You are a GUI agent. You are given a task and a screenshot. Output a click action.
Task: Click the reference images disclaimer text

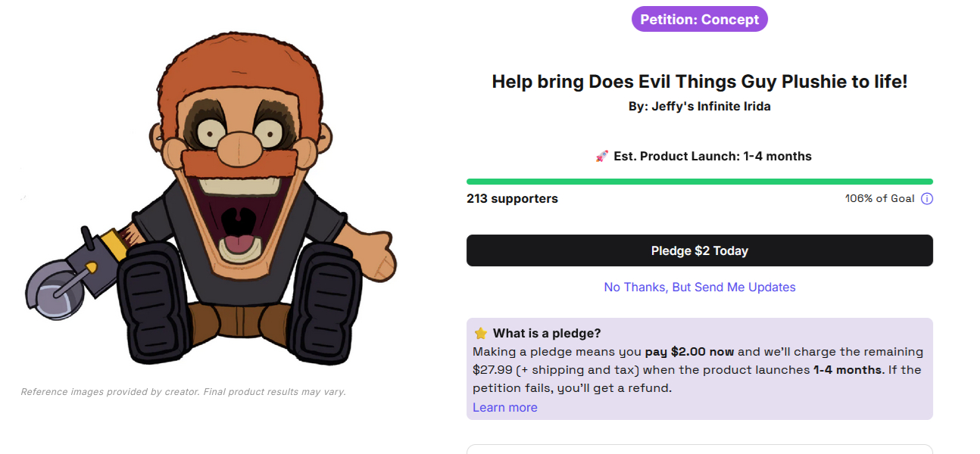tap(183, 392)
